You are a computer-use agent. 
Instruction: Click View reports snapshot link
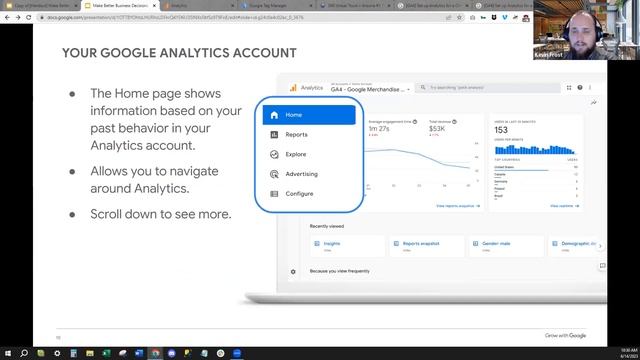point(458,206)
